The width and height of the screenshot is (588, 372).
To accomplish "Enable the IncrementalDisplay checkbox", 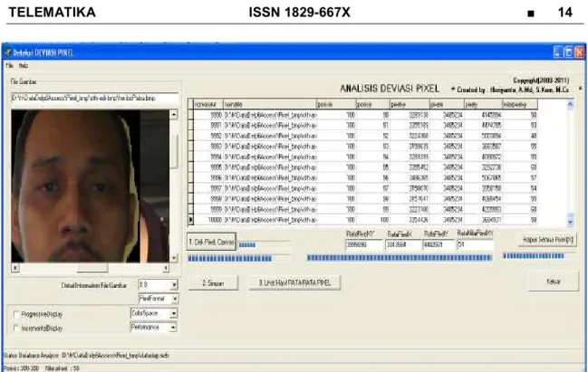I will point(16,329).
